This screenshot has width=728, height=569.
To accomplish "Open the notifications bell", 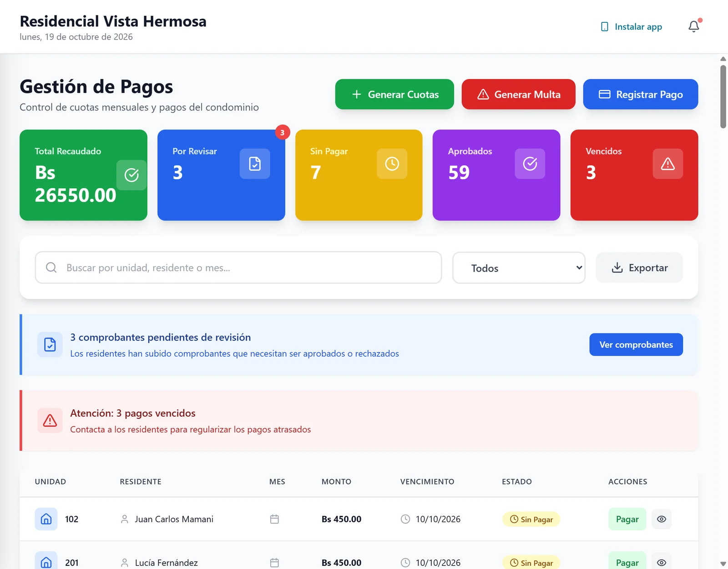I will (x=693, y=27).
